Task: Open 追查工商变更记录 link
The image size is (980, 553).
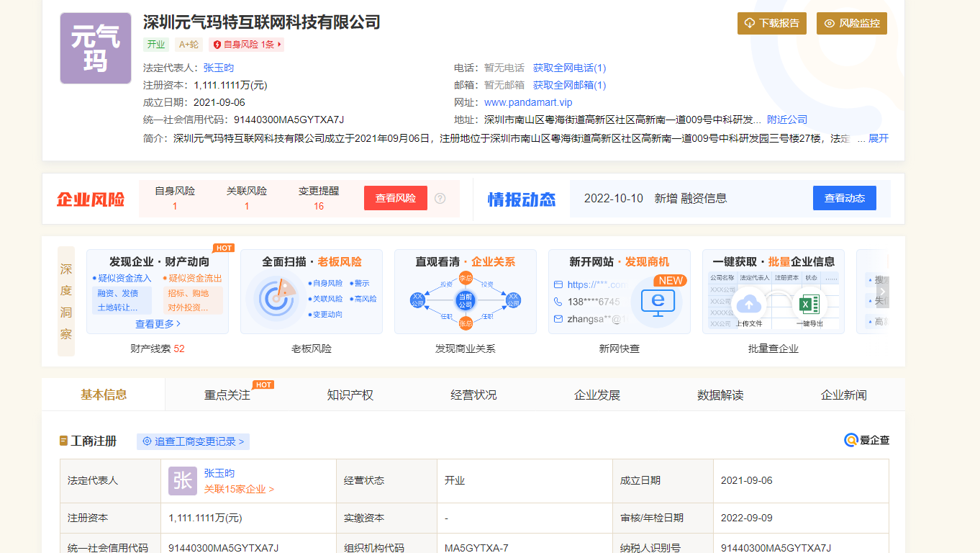Action: coord(193,441)
